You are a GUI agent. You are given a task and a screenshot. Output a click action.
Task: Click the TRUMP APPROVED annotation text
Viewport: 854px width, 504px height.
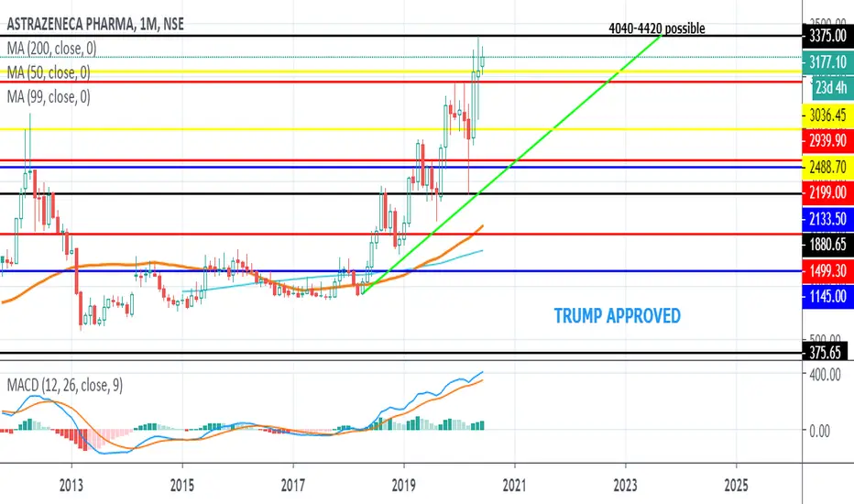[x=617, y=315]
